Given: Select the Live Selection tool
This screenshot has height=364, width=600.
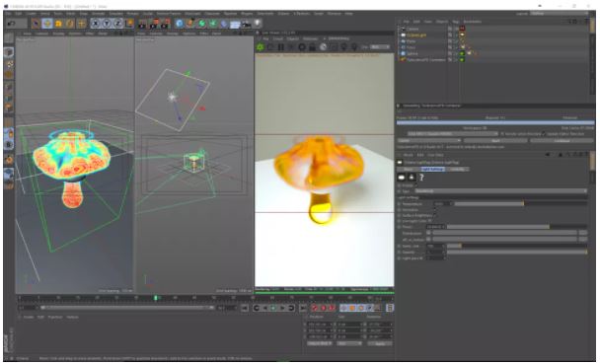Looking at the screenshot, I should [x=36, y=24].
